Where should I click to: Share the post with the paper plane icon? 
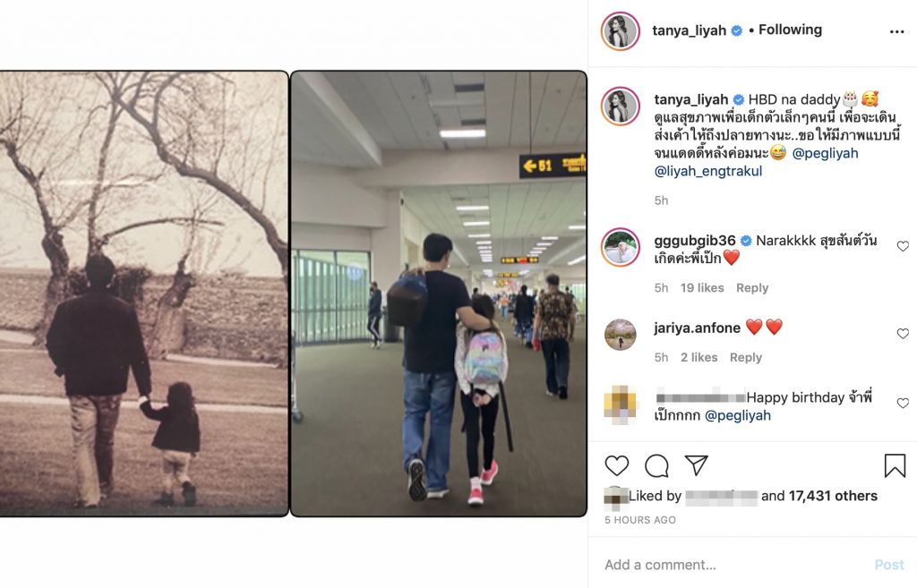[697, 465]
